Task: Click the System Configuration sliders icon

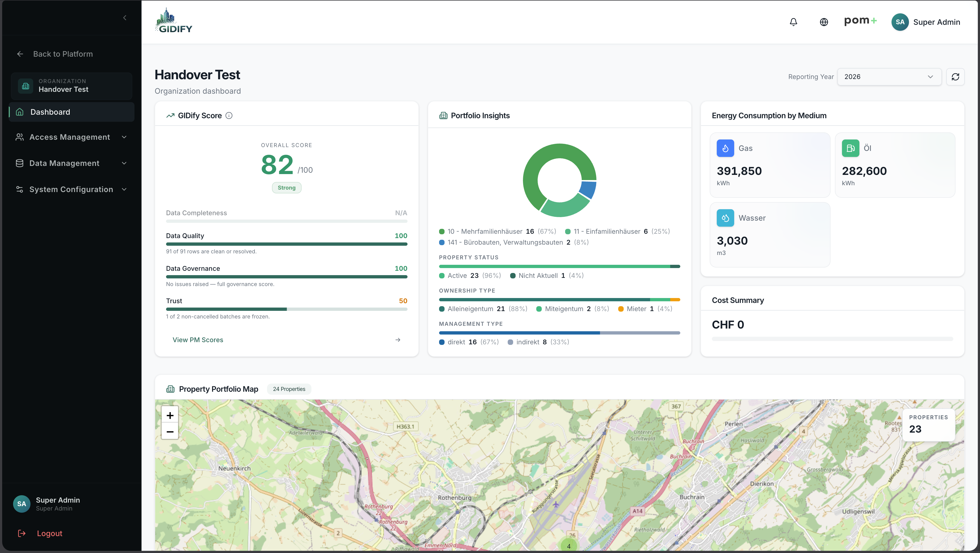Action: 19,190
